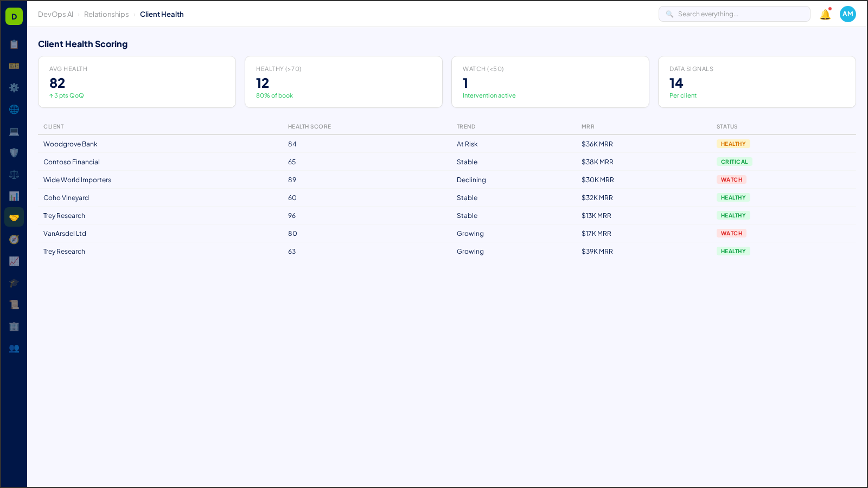Select the Contoso Financial client row

pyautogui.click(x=72, y=162)
